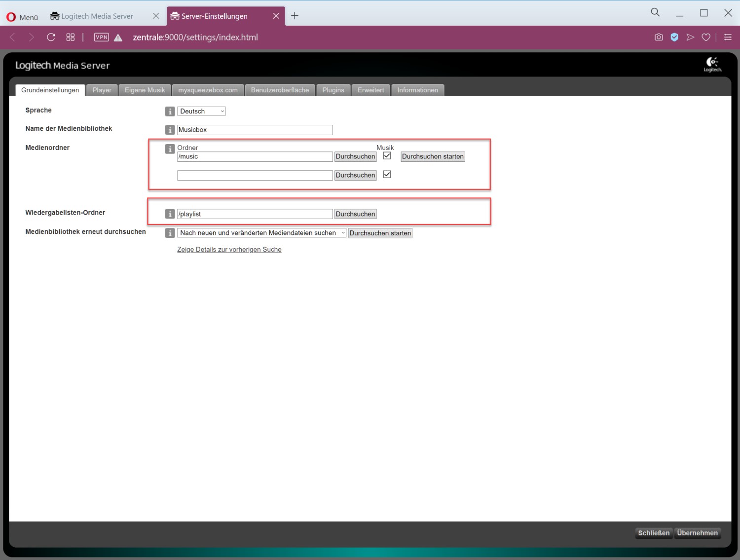The width and height of the screenshot is (740, 560).
Task: Click Durchsuchen next to /playlist
Action: [356, 214]
